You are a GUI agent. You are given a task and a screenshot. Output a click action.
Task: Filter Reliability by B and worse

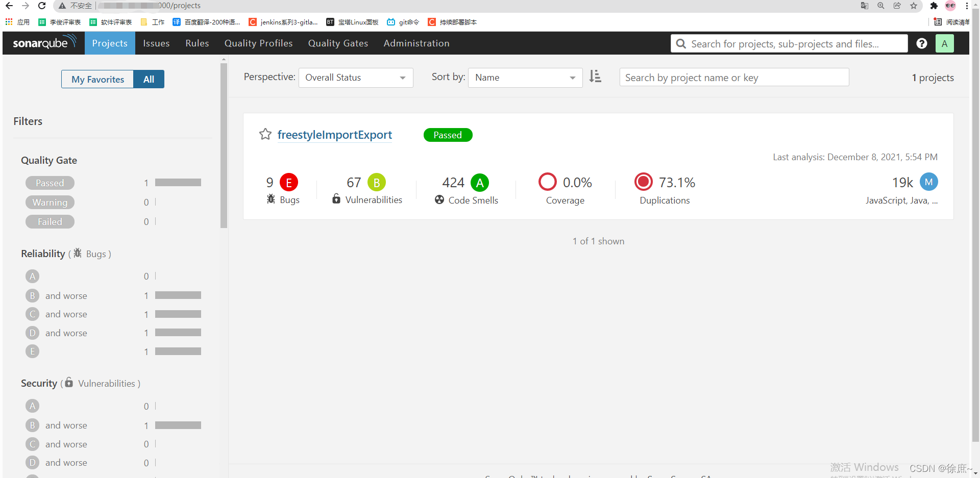(56, 295)
